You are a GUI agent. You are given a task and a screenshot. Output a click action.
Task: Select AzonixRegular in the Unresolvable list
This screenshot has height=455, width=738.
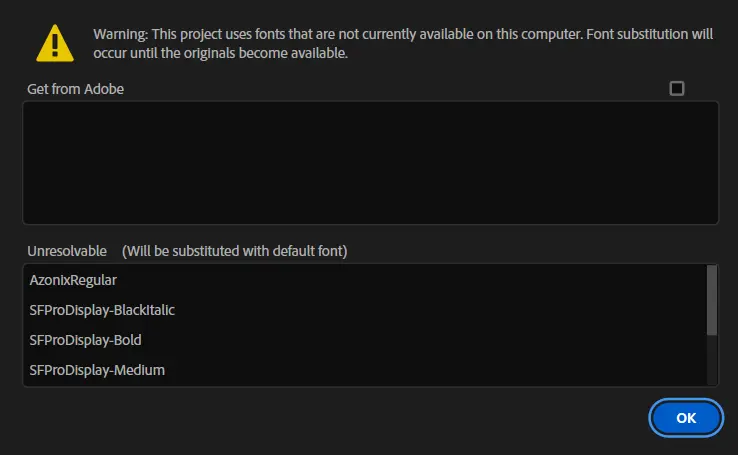[73, 280]
